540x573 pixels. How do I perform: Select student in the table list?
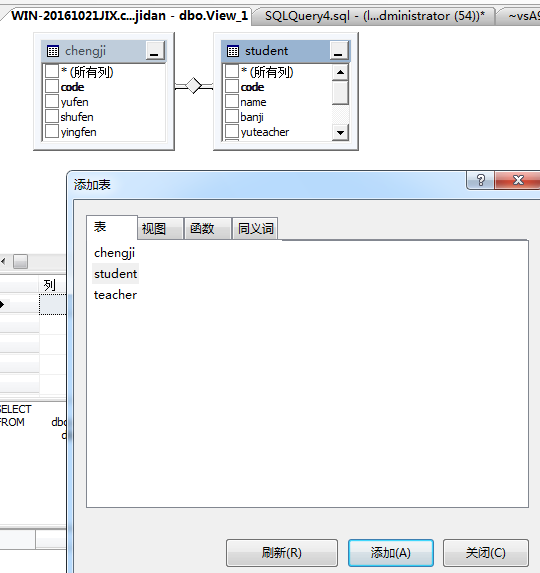point(115,274)
